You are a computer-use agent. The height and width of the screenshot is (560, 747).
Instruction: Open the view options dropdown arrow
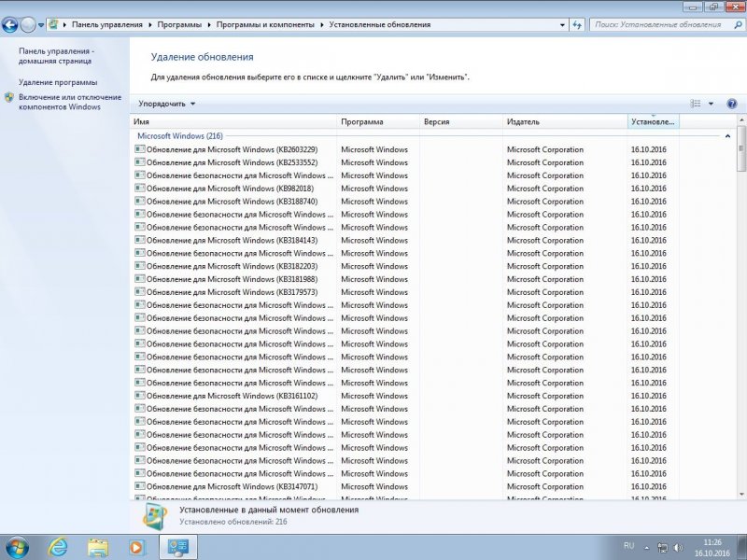click(711, 104)
